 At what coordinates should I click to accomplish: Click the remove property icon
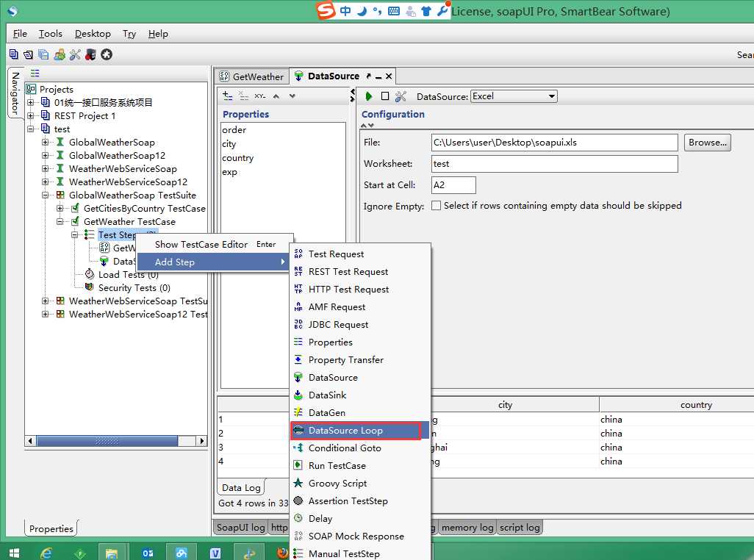[x=244, y=96]
